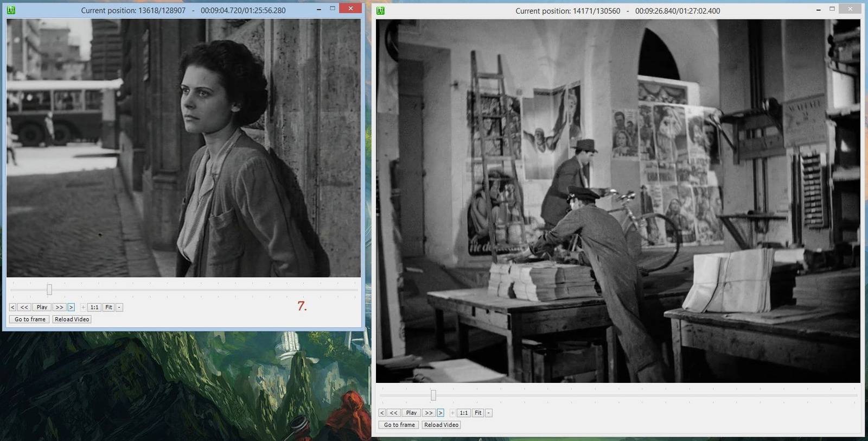Click the zoom in + button in right window
The width and height of the screenshot is (868, 441).
(x=452, y=413)
